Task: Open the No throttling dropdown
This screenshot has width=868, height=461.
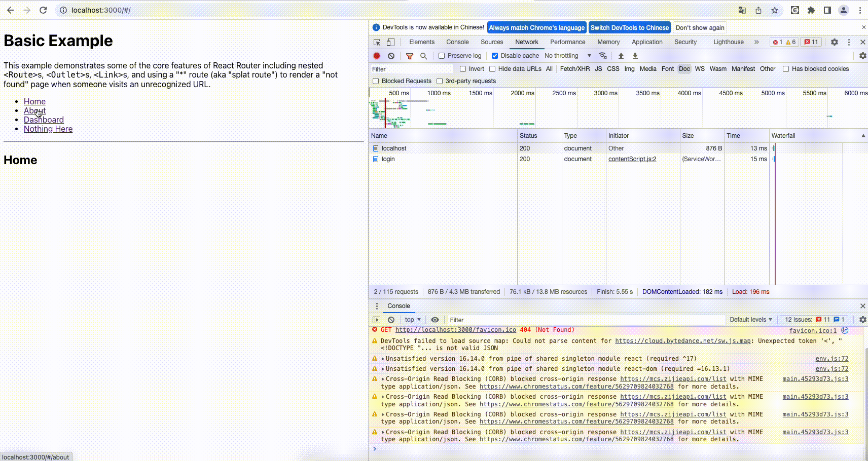Action: 568,56
